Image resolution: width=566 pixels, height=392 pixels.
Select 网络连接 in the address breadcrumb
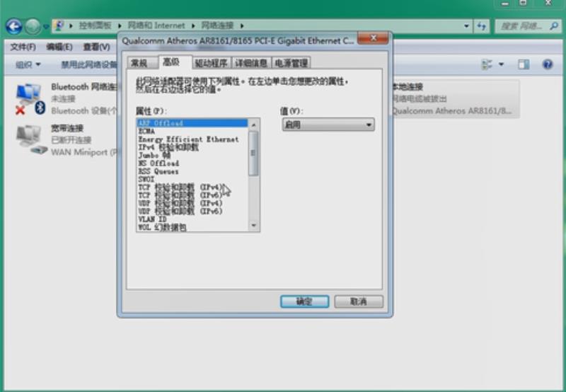click(217, 25)
